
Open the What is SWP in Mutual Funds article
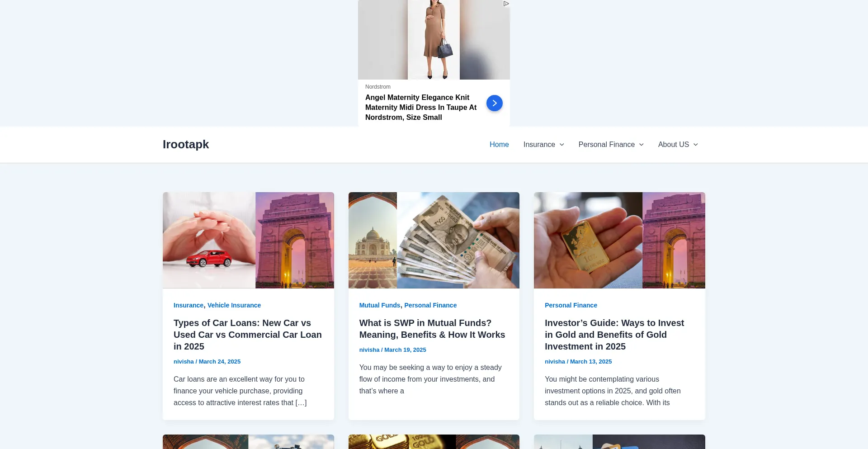(x=432, y=329)
